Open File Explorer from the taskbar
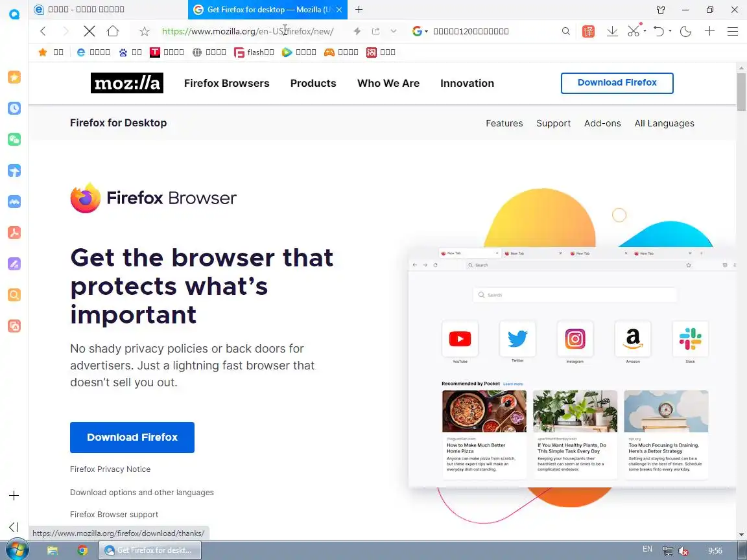The height and width of the screenshot is (560, 747). [53, 550]
